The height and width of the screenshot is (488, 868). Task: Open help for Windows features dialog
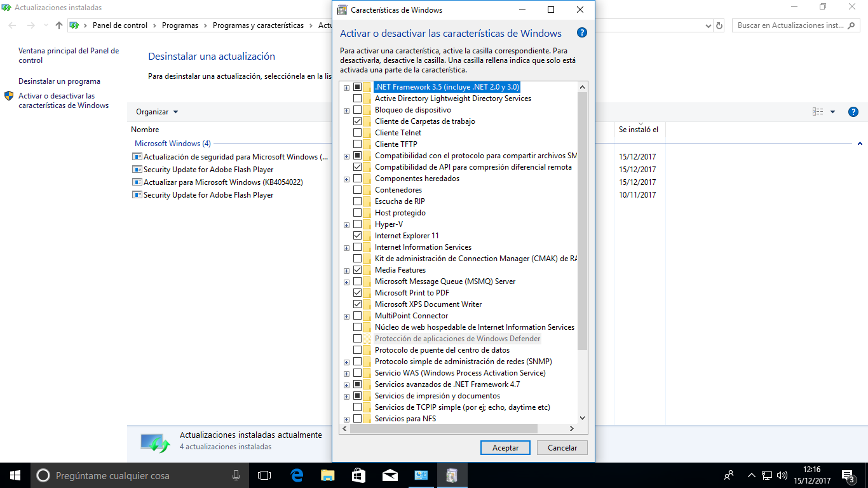tap(581, 33)
